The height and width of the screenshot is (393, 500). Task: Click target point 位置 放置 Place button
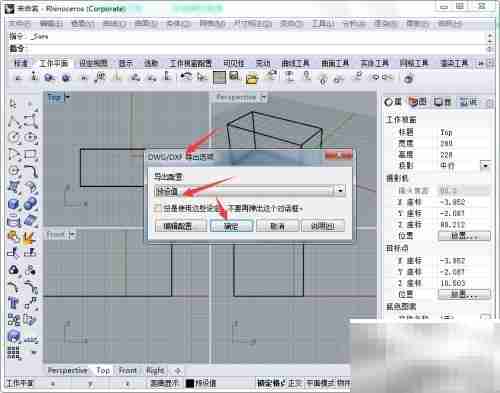pyautogui.click(x=464, y=294)
